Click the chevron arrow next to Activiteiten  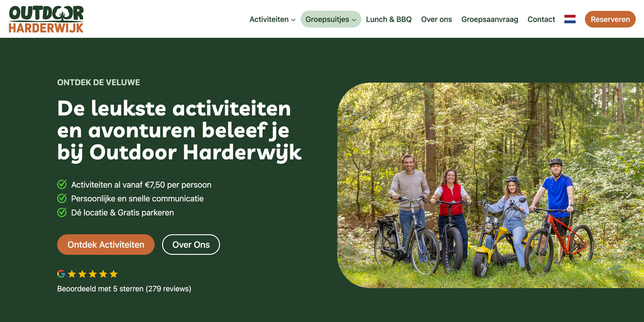point(293,20)
